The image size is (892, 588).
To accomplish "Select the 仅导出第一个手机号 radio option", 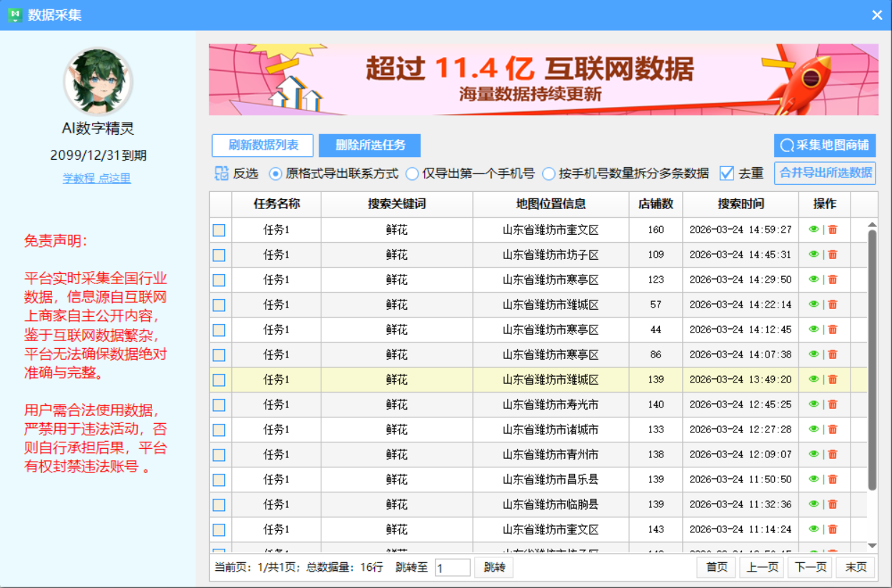I will click(x=412, y=173).
